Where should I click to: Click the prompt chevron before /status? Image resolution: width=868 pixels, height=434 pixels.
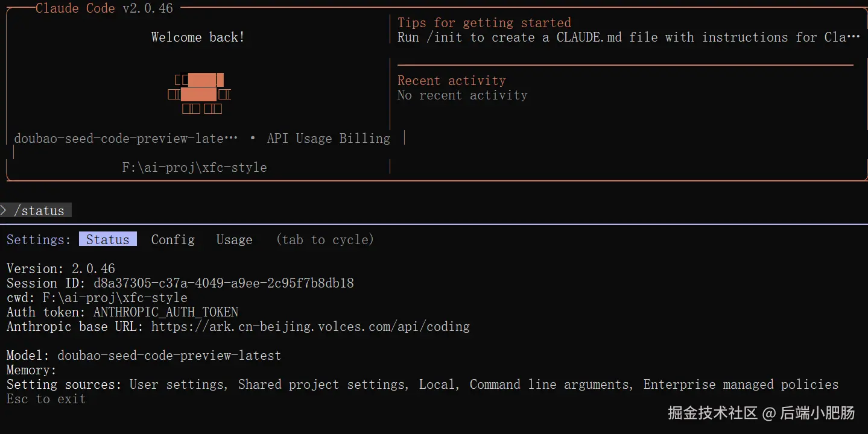pos(4,210)
